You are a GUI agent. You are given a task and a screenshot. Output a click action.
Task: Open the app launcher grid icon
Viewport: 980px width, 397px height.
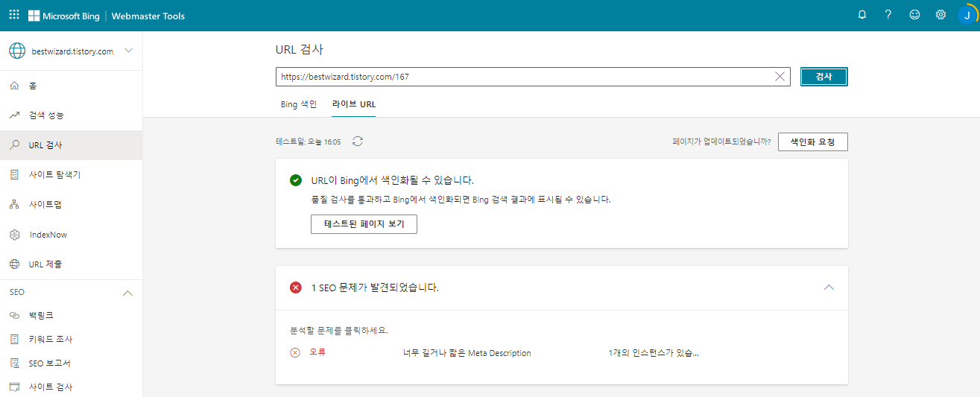[x=14, y=15]
